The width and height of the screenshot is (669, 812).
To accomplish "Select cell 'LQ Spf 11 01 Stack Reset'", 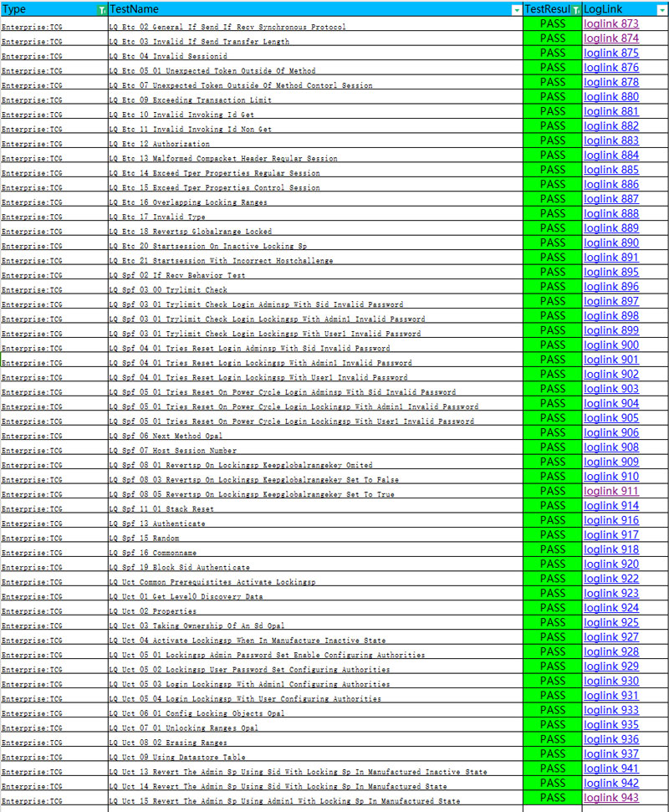I will pyautogui.click(x=315, y=506).
